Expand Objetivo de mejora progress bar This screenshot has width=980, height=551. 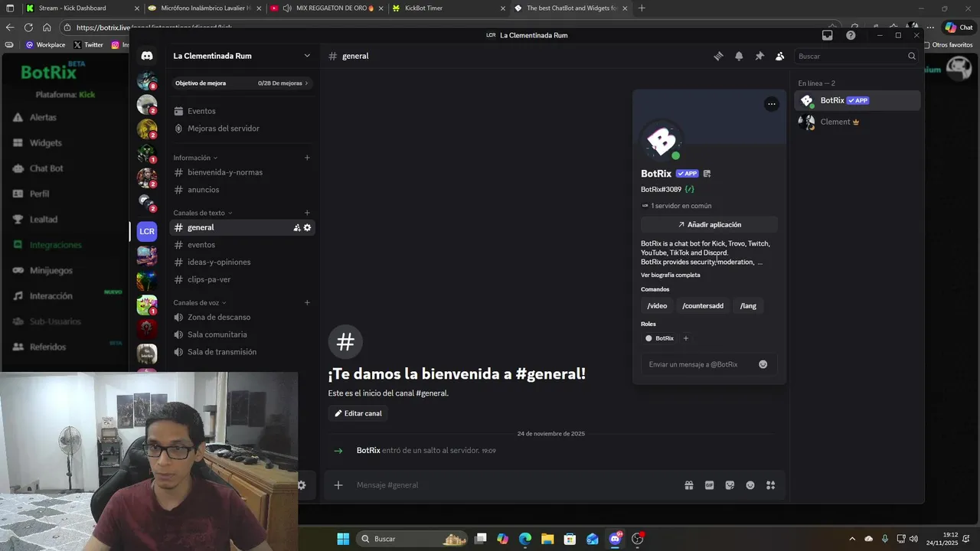pos(241,83)
